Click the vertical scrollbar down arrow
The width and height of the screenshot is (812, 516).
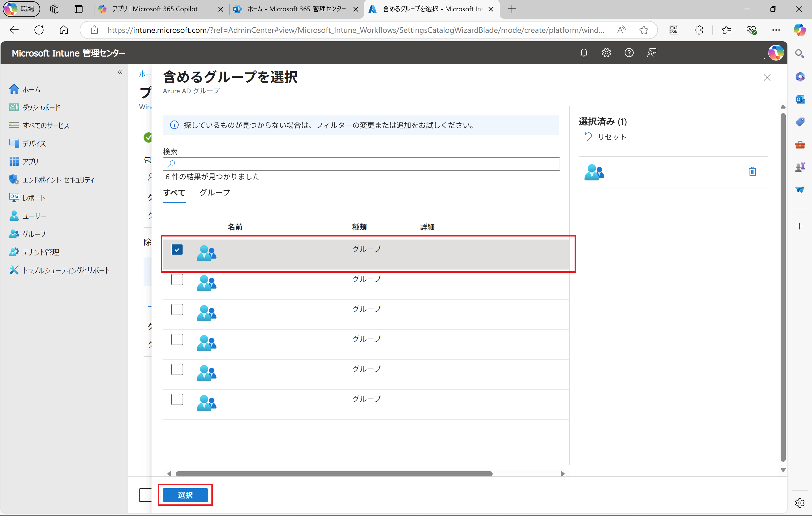[x=783, y=470]
